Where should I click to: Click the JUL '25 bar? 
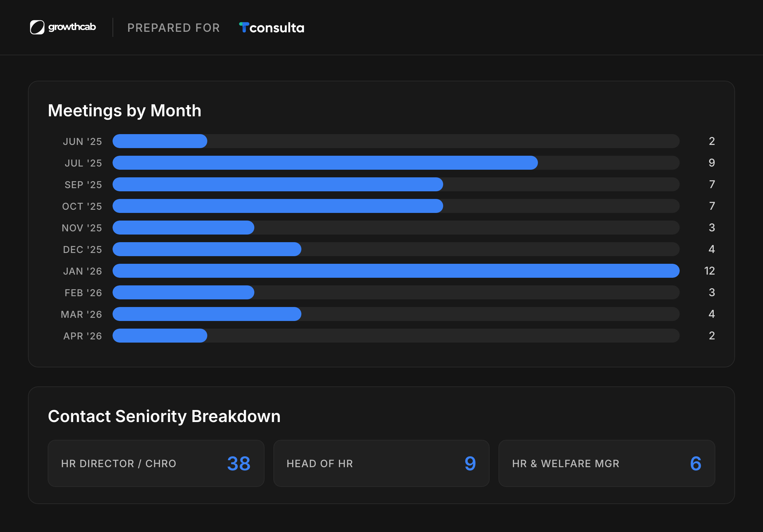[x=325, y=163]
